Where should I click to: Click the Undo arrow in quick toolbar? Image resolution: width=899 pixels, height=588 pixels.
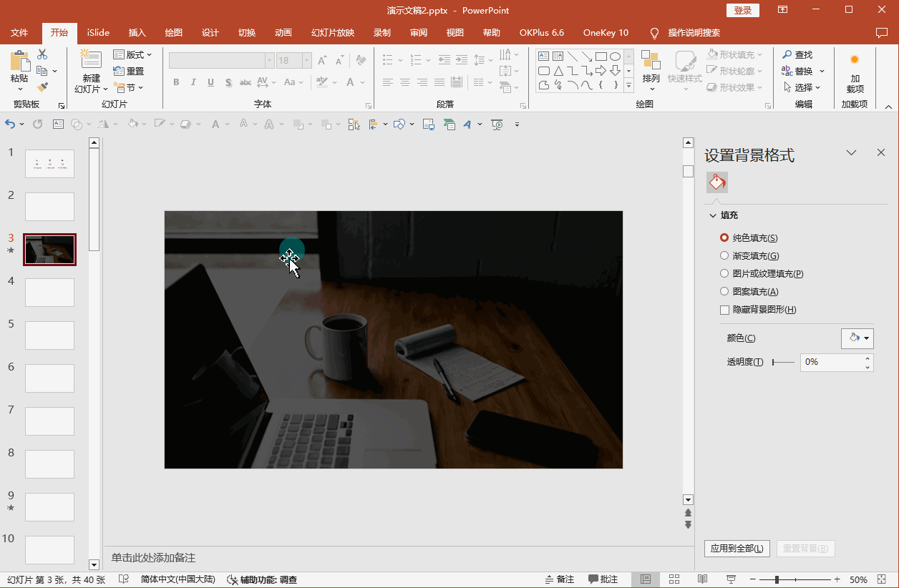click(10, 124)
